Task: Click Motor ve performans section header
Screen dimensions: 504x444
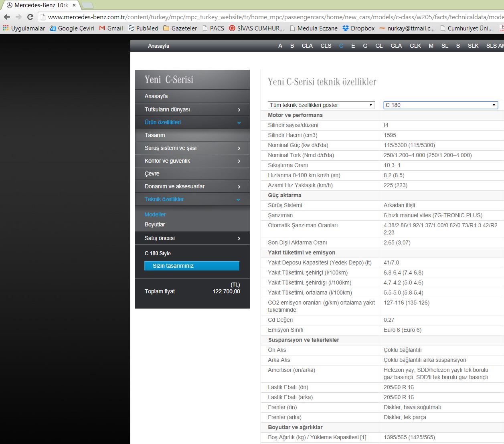Action: point(295,115)
